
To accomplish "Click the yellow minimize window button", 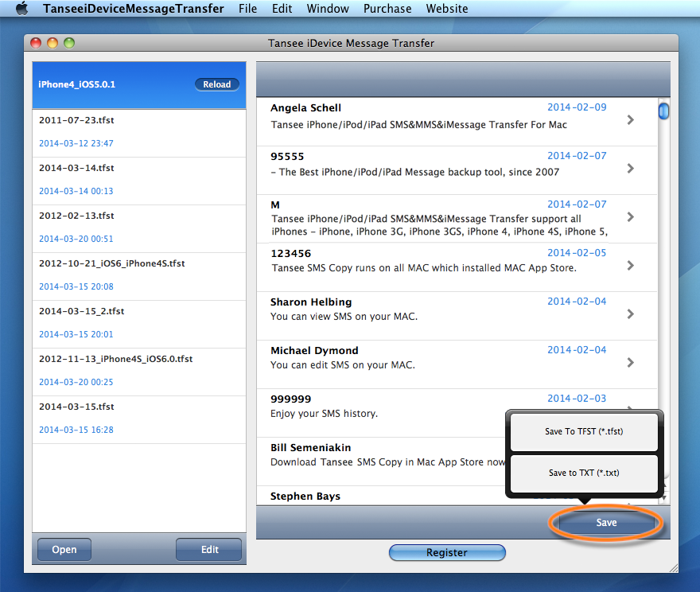I will [52, 43].
